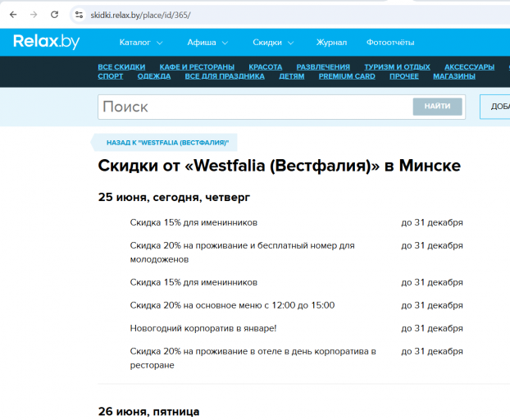Open ОДЕЖДА discounts category
Screen dimensions: 510x420
154,76
